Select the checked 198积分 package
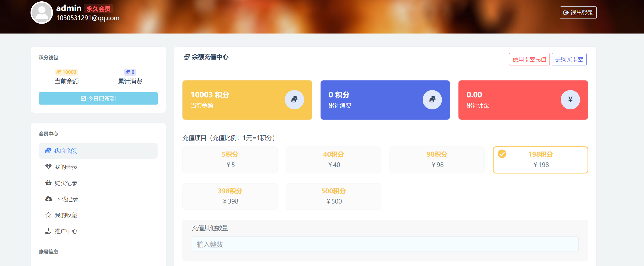This screenshot has width=644, height=266. [540, 160]
